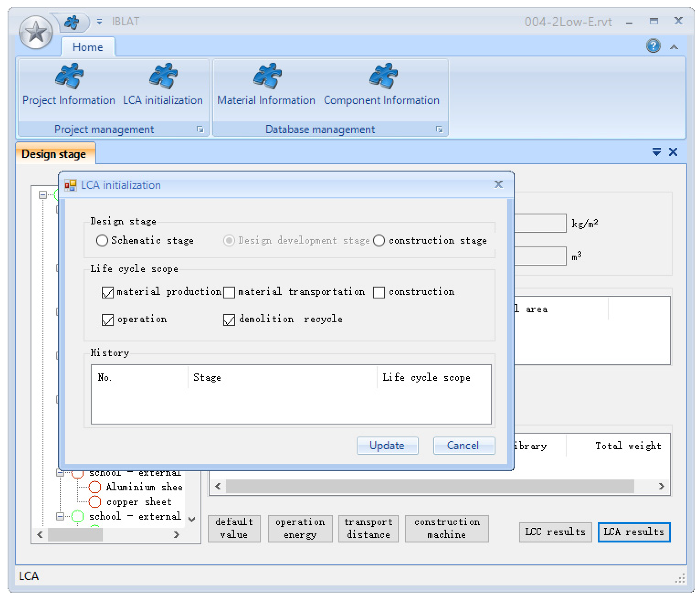Click quick access puzzle icon in title bar

click(x=72, y=22)
